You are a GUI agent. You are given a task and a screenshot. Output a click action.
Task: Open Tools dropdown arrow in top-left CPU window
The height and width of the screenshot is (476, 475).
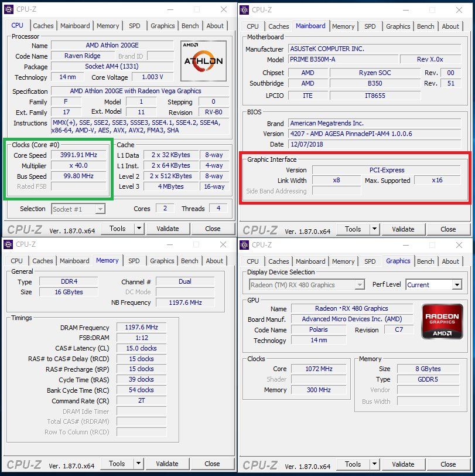click(x=139, y=228)
